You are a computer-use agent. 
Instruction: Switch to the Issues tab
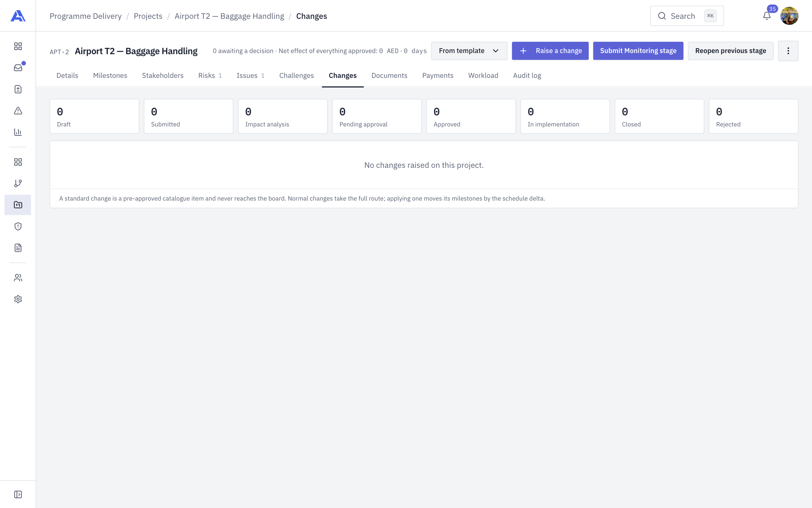point(250,76)
